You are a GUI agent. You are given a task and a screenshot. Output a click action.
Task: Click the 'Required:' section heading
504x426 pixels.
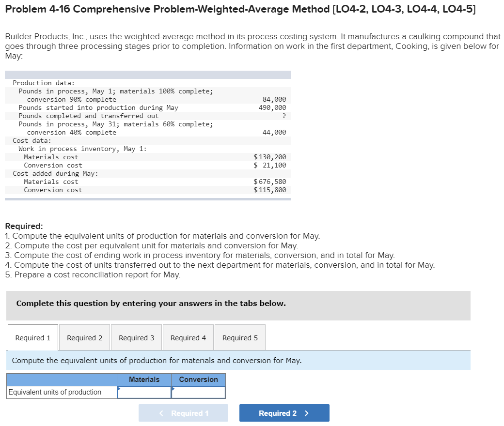[22, 226]
